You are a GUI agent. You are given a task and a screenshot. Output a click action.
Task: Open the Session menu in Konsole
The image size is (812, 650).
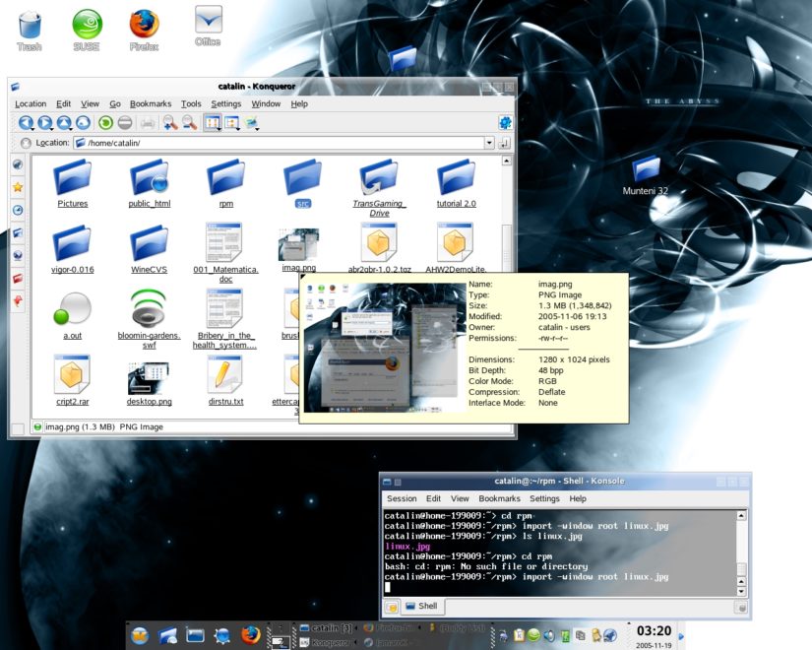402,498
